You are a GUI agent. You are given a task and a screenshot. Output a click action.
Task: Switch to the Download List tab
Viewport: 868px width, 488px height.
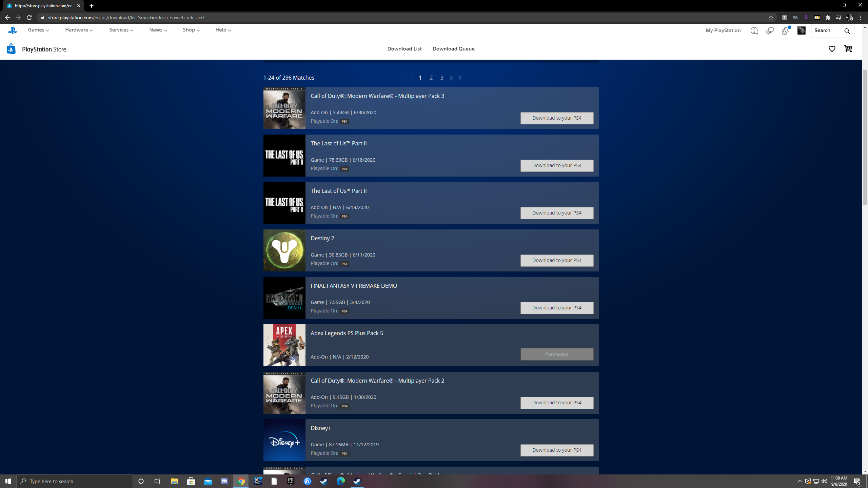(x=404, y=49)
